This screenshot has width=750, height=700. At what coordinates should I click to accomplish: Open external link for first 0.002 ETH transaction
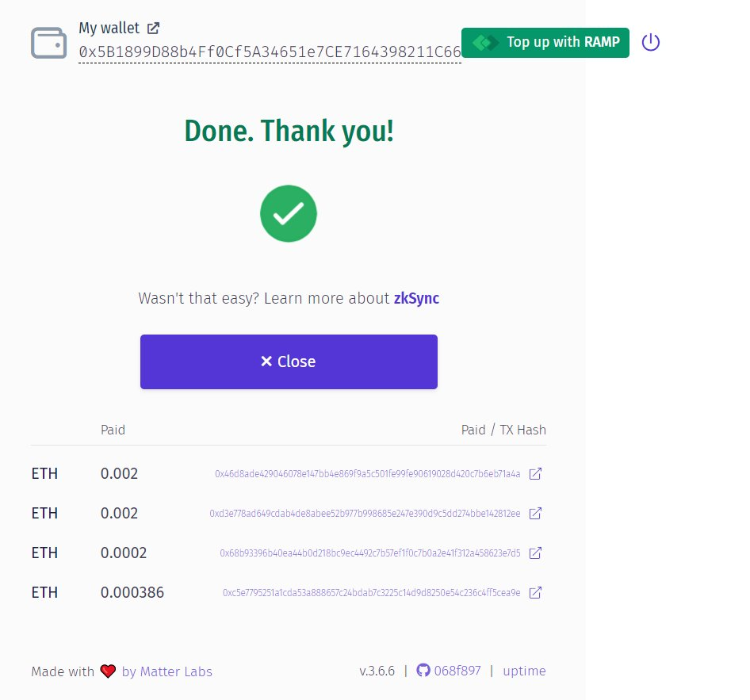pyautogui.click(x=535, y=474)
